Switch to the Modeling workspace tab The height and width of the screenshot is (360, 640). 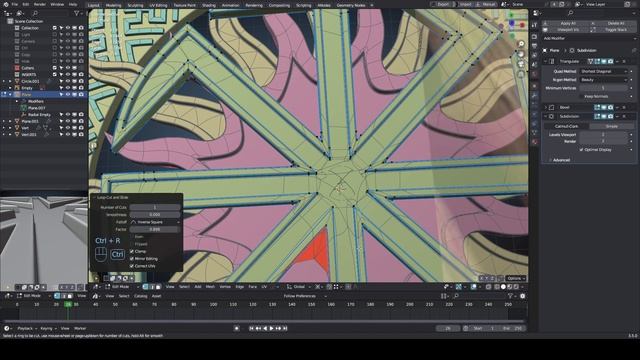(x=113, y=5)
